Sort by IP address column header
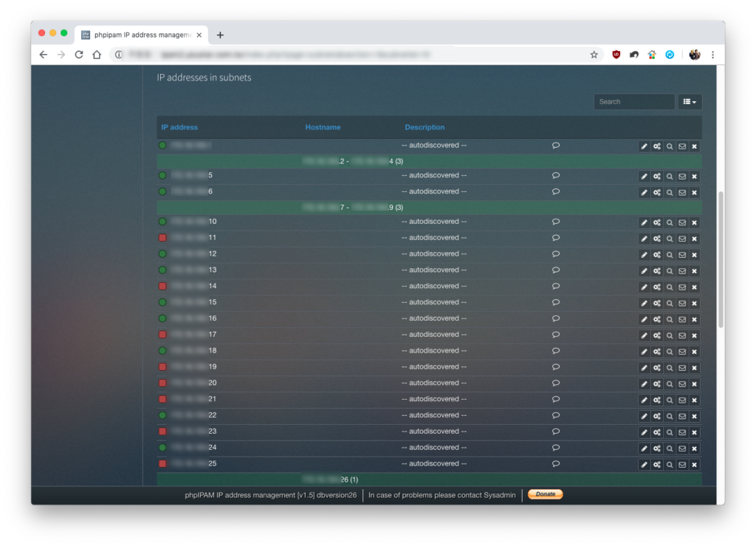 click(x=179, y=127)
